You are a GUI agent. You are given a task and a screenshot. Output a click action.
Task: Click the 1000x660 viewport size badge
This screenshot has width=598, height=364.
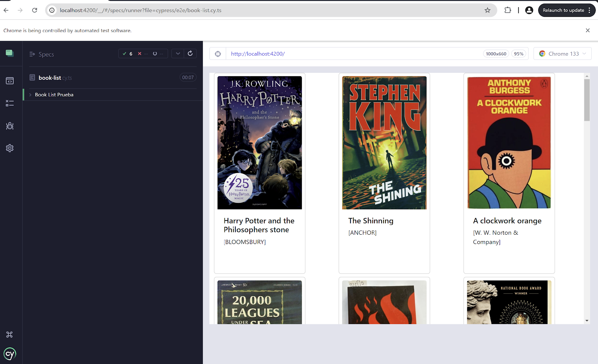496,54
